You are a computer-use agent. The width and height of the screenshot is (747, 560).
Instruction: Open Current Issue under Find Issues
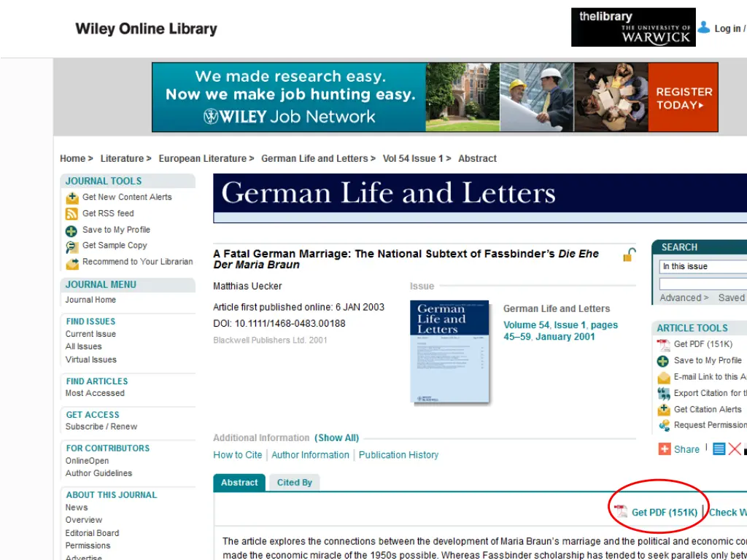90,334
